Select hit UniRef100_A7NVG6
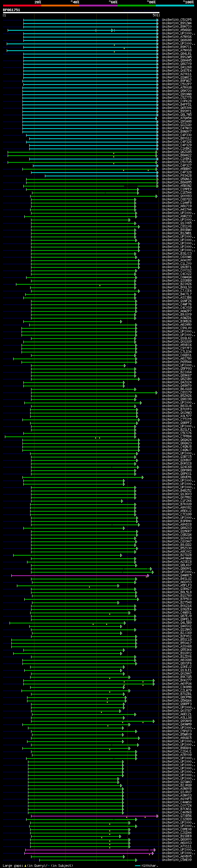 click(x=177, y=37)
